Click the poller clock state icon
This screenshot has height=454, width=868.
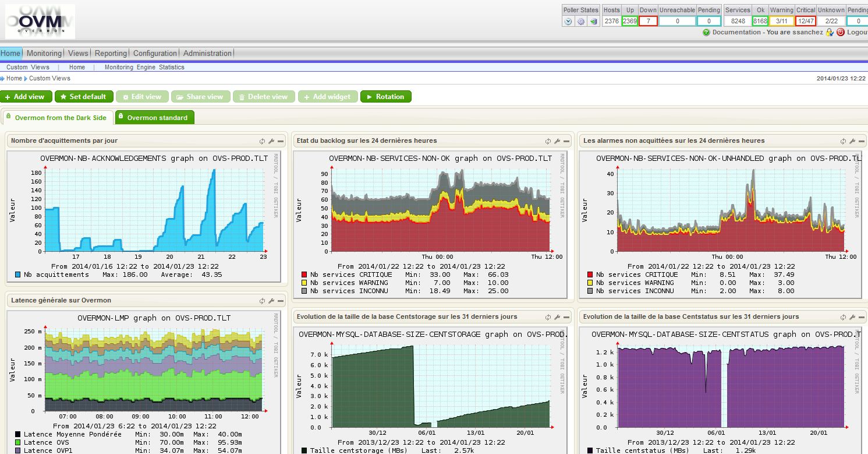click(x=568, y=22)
